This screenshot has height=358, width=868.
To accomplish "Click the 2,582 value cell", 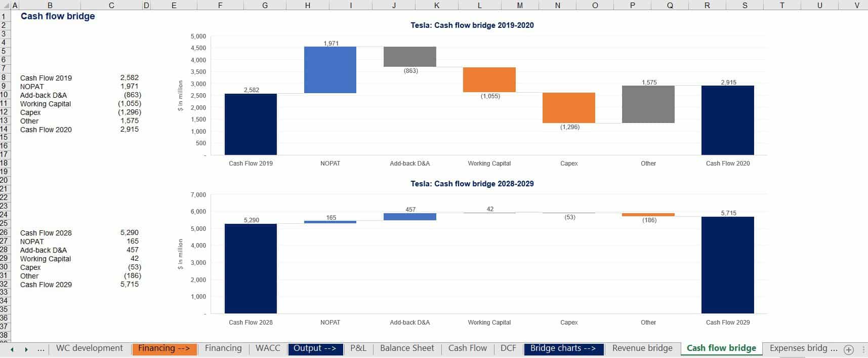I will coord(129,77).
